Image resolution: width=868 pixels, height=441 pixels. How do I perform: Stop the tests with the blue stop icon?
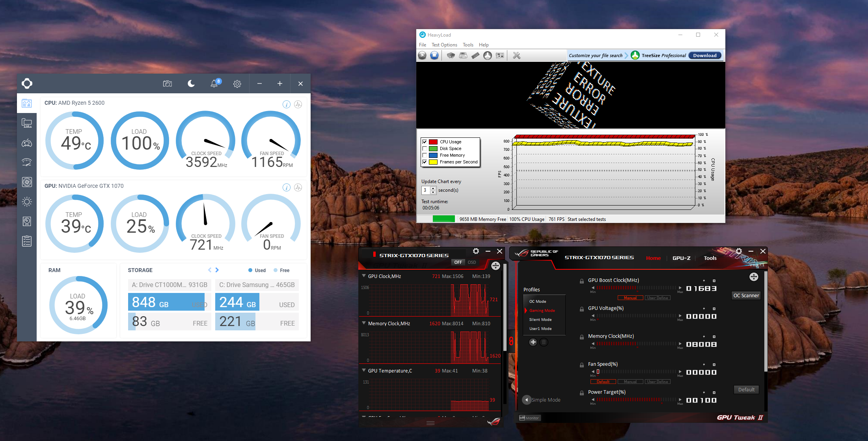click(434, 56)
